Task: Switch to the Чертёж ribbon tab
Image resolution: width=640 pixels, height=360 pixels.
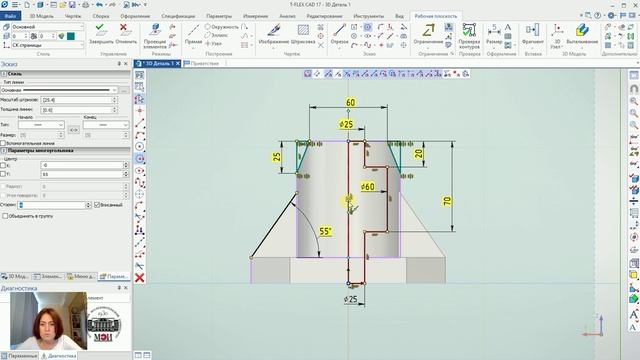Action: click(73, 16)
